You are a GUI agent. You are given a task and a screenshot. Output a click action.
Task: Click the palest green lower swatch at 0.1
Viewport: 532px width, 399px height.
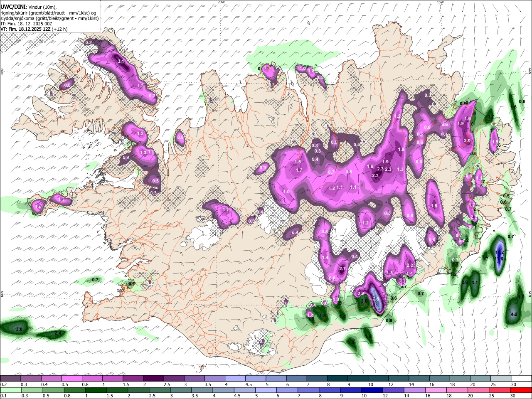10,390
